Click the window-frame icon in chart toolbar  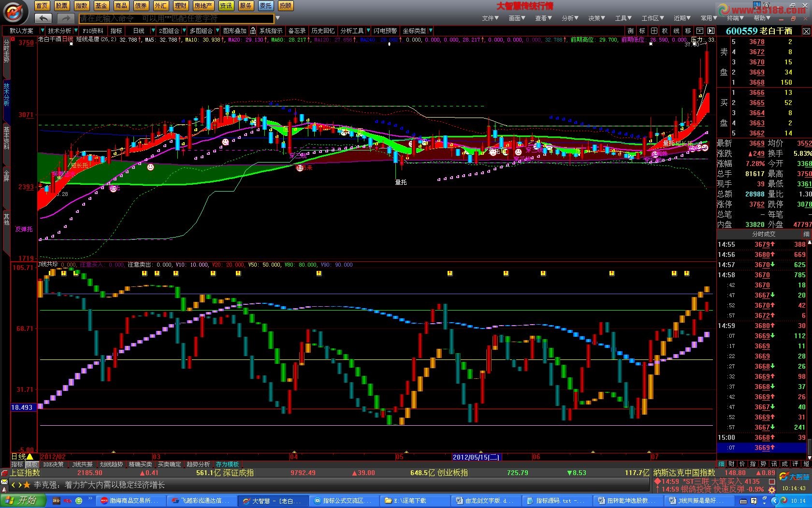click(x=699, y=30)
